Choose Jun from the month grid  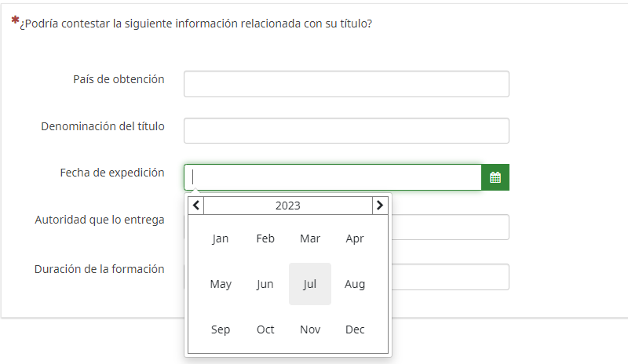(x=265, y=284)
